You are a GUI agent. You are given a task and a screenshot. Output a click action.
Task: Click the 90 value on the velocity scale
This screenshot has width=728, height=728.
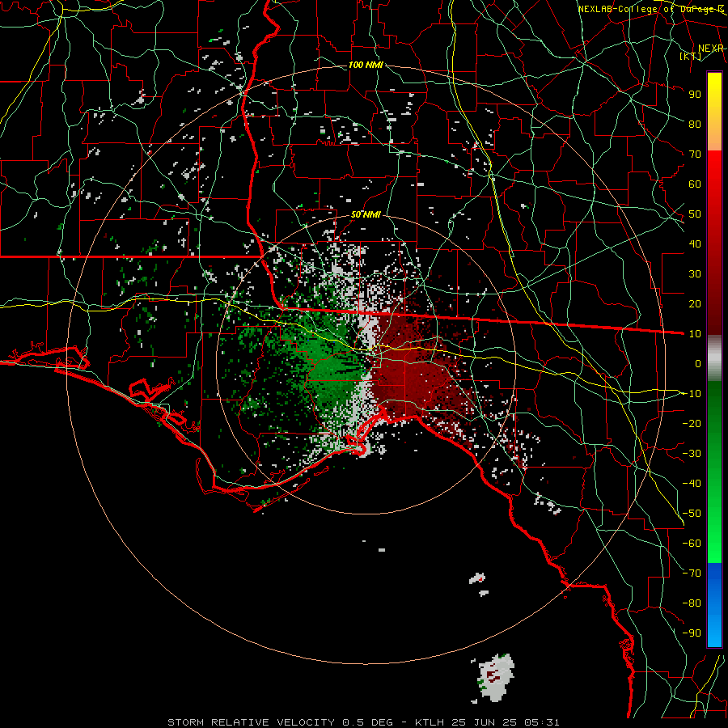click(695, 95)
